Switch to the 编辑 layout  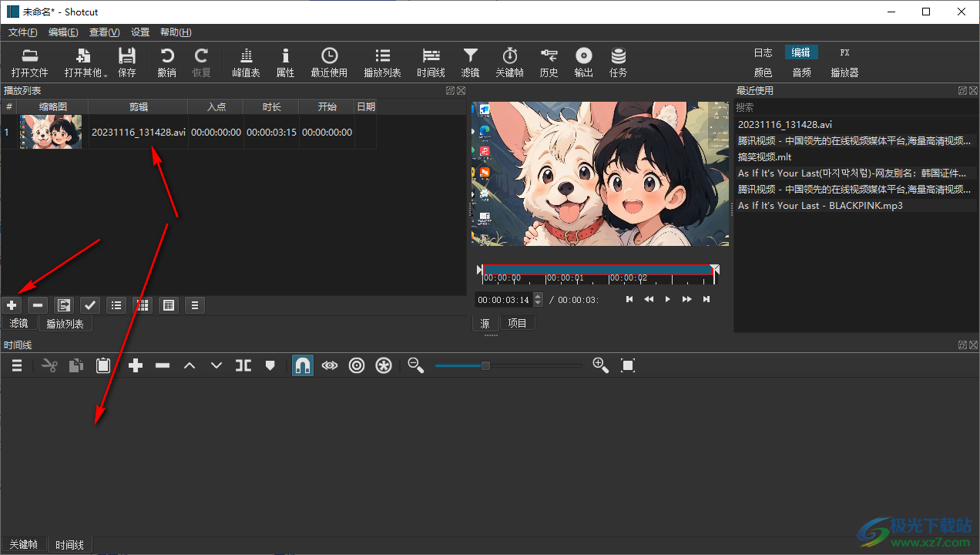801,52
